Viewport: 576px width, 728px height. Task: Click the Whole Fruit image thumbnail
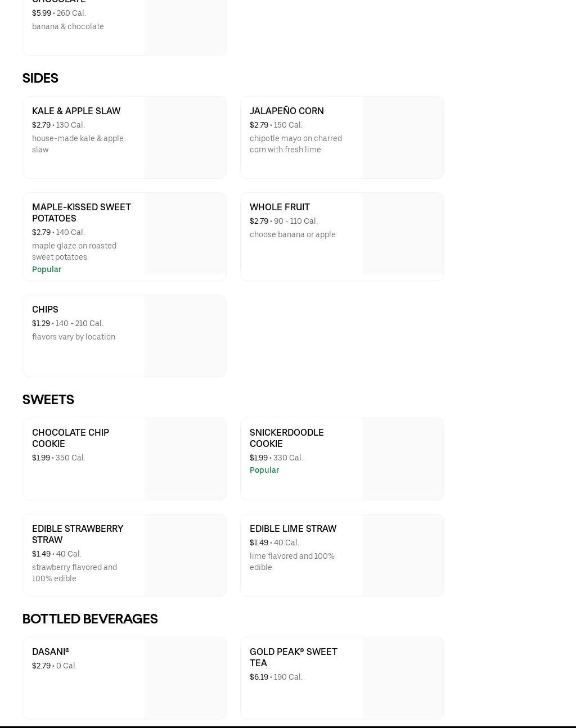click(403, 234)
